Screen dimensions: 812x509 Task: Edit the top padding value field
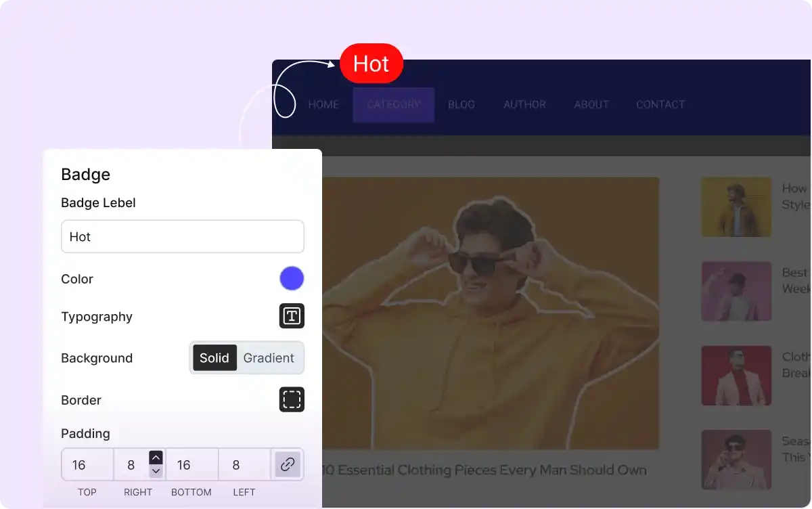(87, 465)
